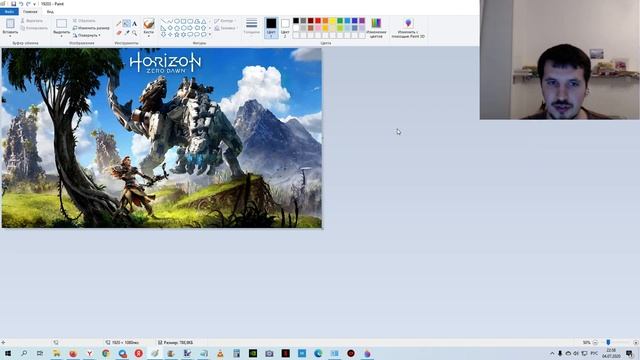Select the Color picker eyedropper tool
This screenshot has height=360, width=640.
tap(127, 32)
